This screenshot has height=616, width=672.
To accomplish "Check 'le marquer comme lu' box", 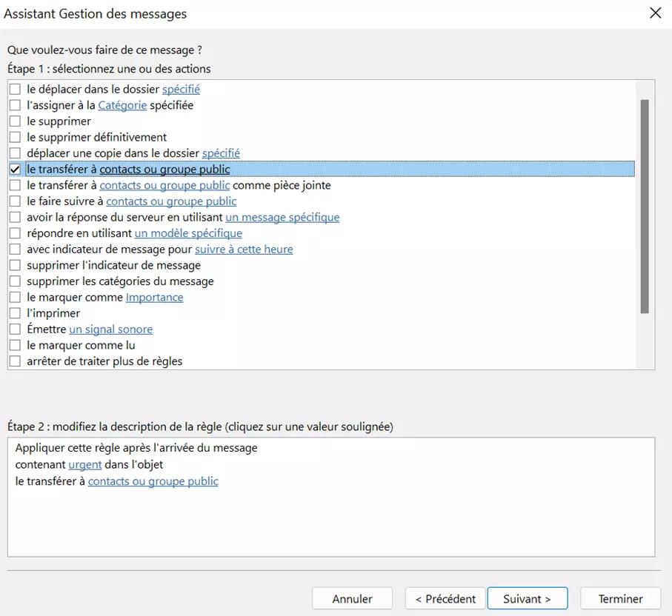I will pyautogui.click(x=15, y=345).
